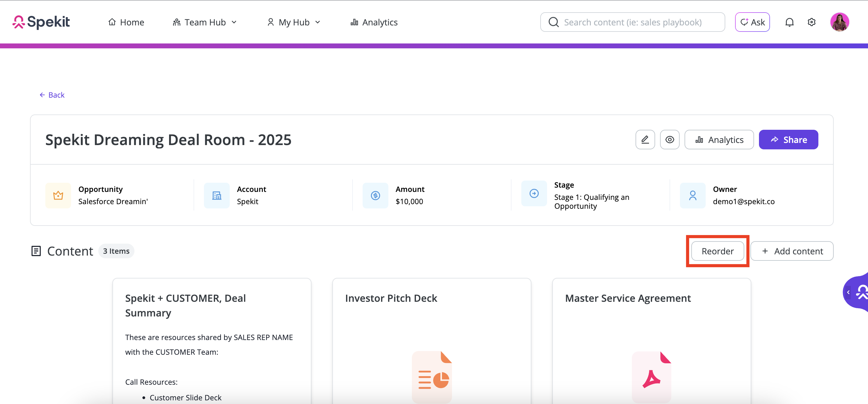
Task: Click the Spekit Dreaming Deal Room - 2025 title
Action: coord(168,140)
